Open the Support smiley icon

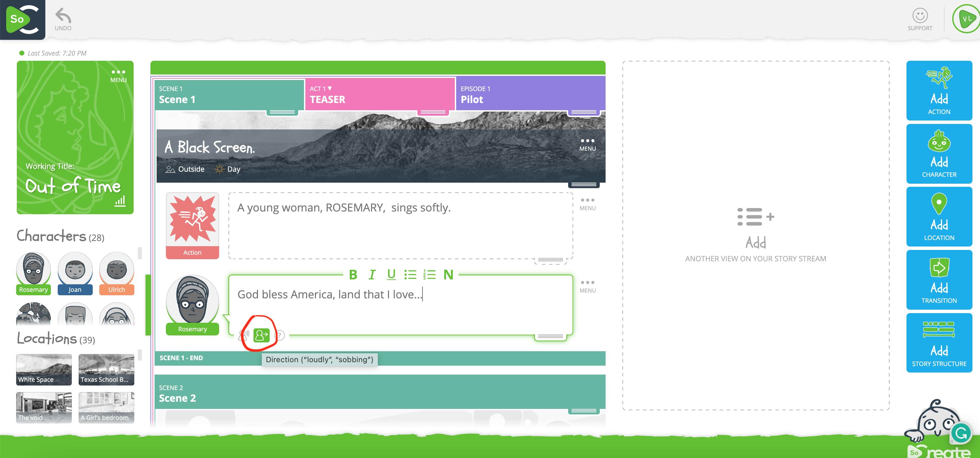click(x=920, y=16)
